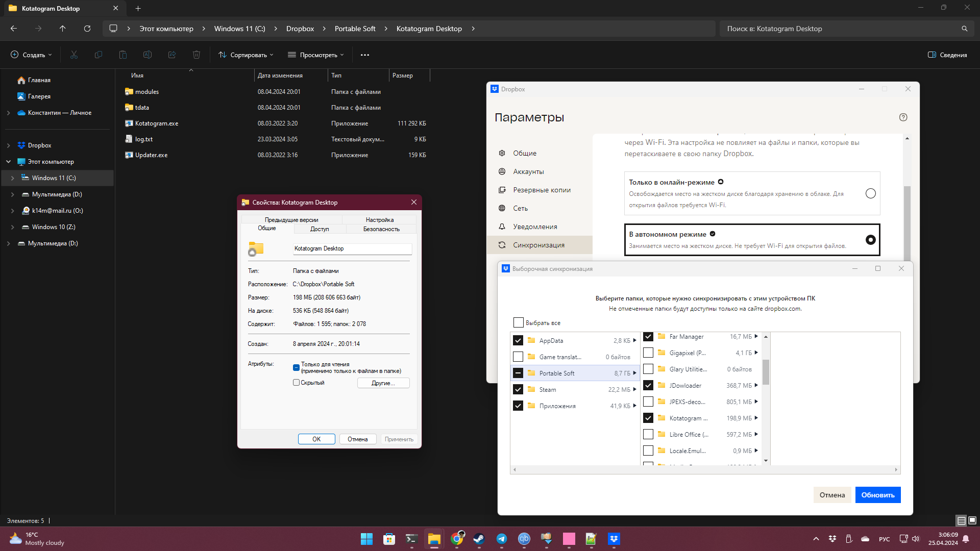Click the Paste toolbar icon
This screenshot has height=551, width=980.
[123, 55]
